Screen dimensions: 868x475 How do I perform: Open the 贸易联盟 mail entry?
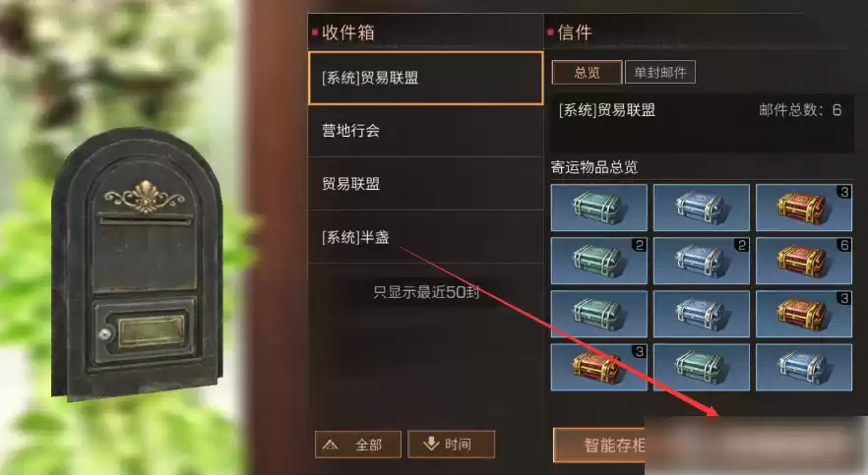click(425, 184)
